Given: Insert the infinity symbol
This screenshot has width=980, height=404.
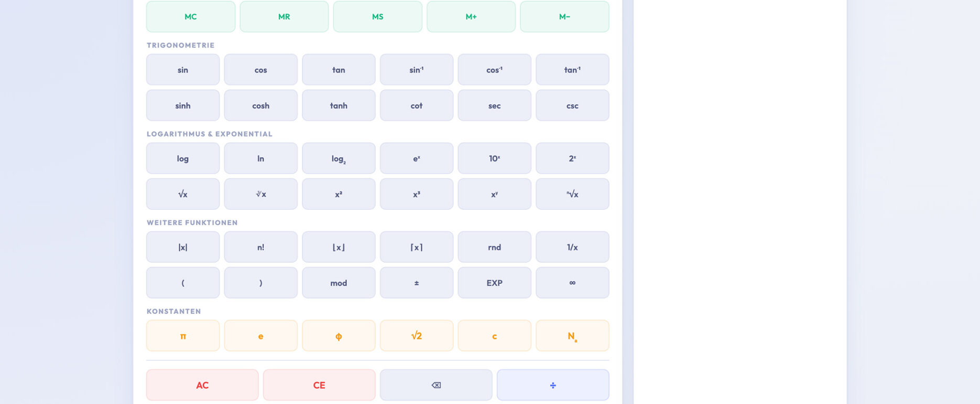Looking at the screenshot, I should coord(572,283).
